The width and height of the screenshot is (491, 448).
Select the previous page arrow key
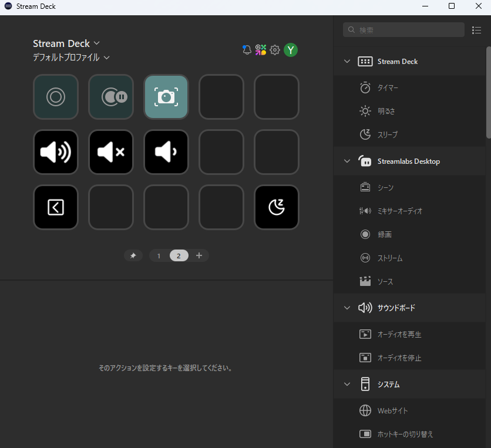click(x=56, y=207)
